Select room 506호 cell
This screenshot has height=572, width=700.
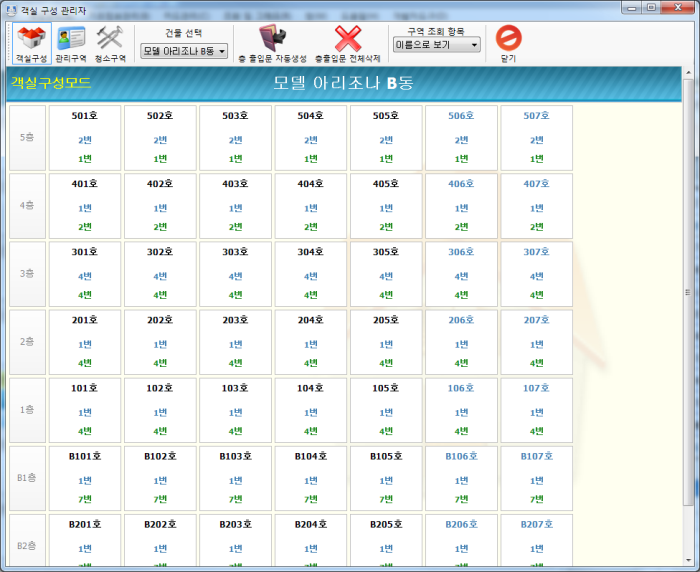click(x=461, y=138)
